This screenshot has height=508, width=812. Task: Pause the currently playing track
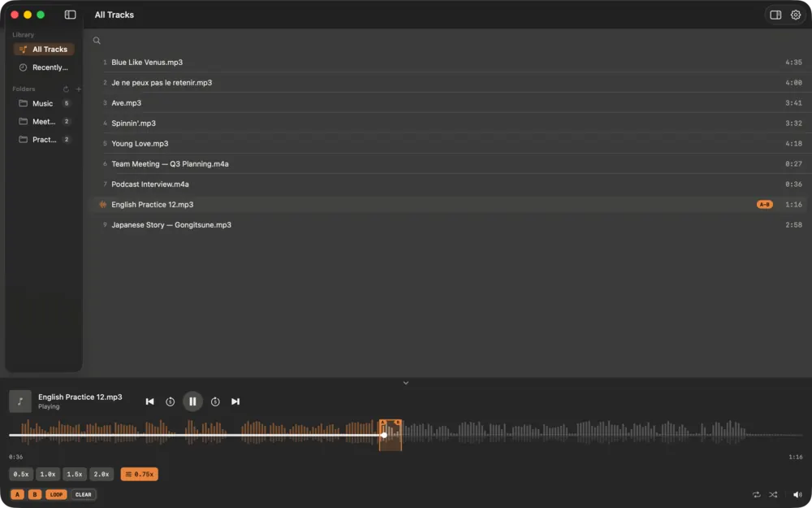pos(192,402)
